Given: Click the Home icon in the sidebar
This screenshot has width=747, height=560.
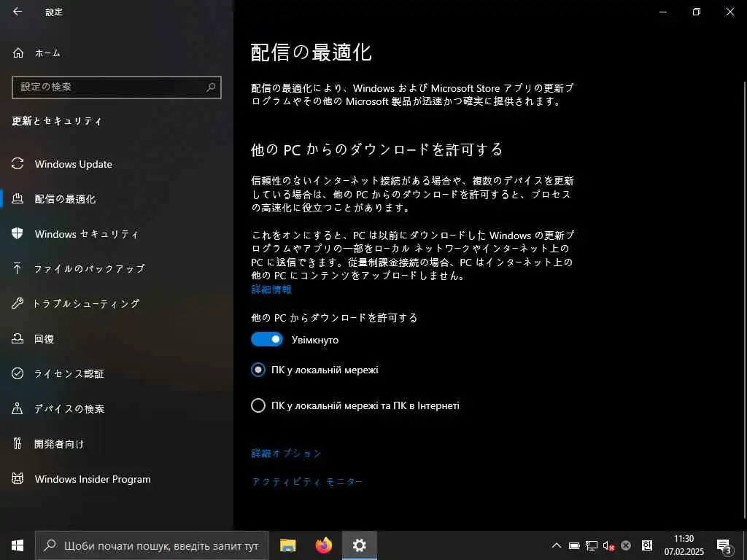Looking at the screenshot, I should tap(18, 52).
